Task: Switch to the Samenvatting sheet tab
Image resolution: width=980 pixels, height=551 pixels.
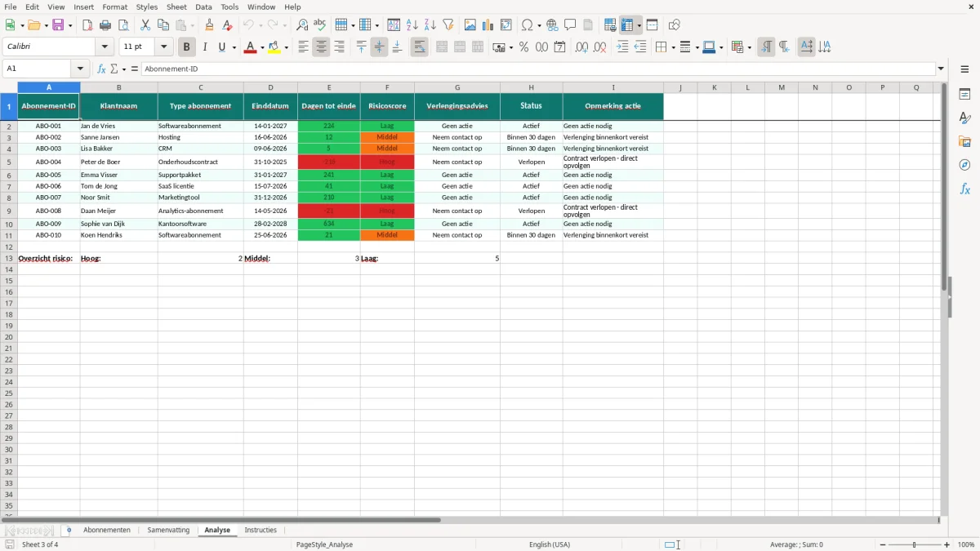Action: 168,531
